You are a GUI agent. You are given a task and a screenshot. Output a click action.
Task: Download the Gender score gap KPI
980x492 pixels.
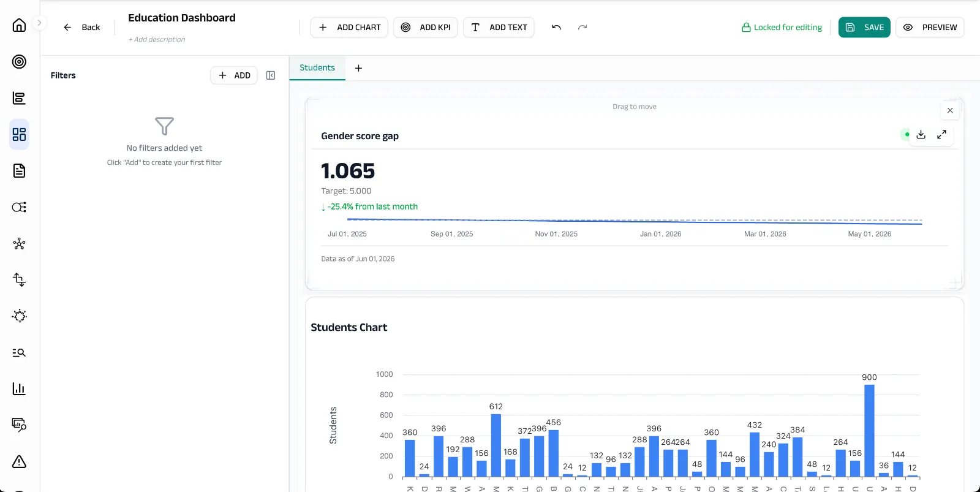coord(921,134)
